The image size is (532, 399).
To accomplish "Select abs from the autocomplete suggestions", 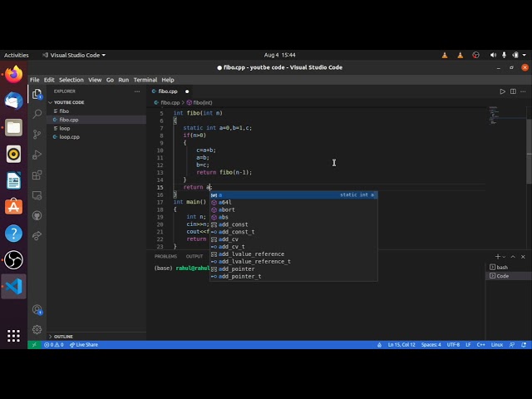I will pos(224,217).
